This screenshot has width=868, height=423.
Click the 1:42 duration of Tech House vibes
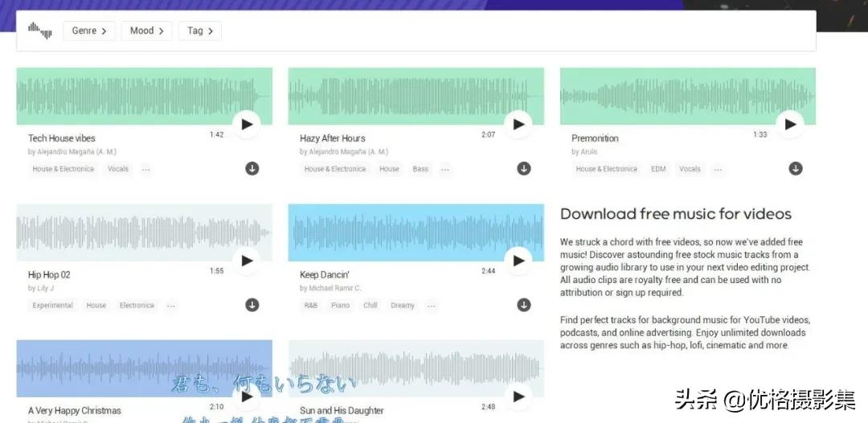pyautogui.click(x=216, y=134)
